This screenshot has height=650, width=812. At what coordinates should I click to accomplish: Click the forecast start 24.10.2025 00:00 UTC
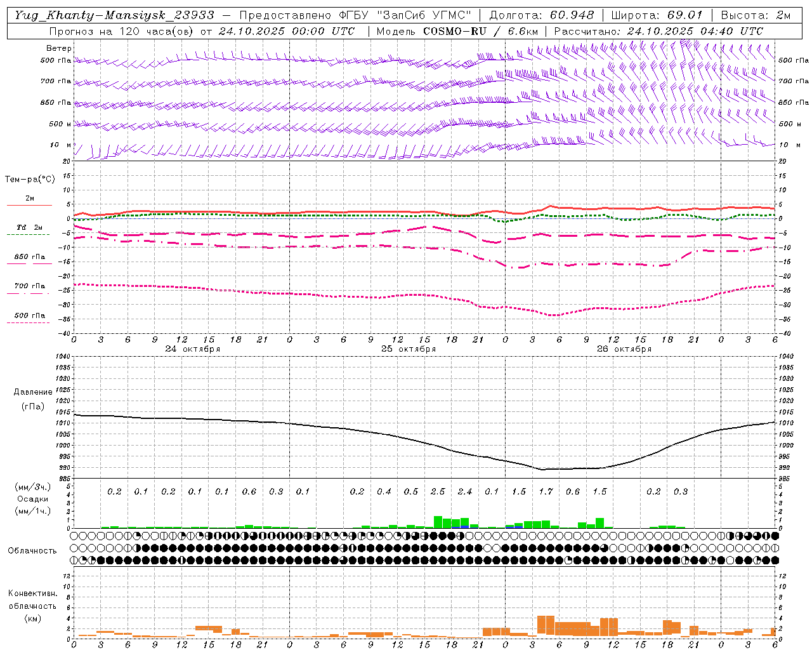click(x=287, y=31)
